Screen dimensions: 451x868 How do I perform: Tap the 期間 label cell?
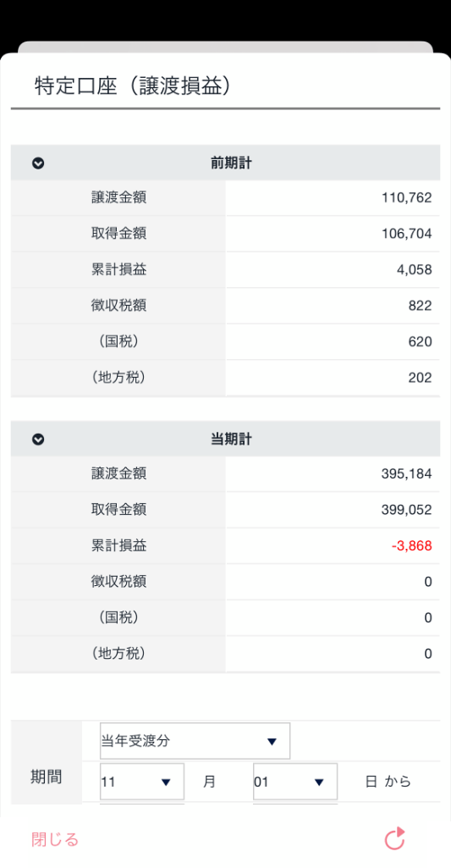pos(46,777)
